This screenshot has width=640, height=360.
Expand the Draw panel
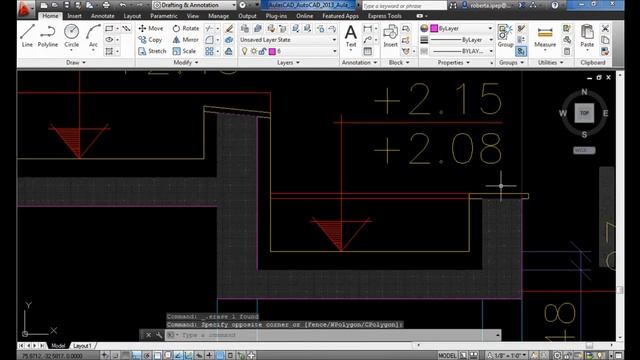(76, 62)
